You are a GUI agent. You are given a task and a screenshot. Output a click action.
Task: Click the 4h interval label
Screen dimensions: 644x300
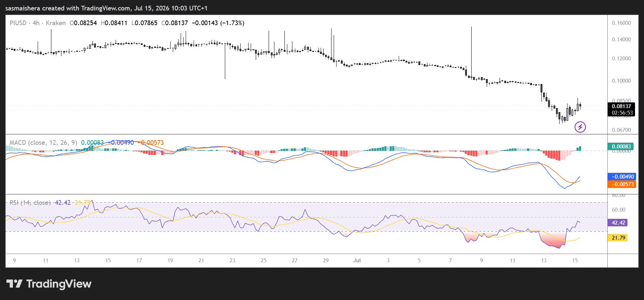click(36, 23)
